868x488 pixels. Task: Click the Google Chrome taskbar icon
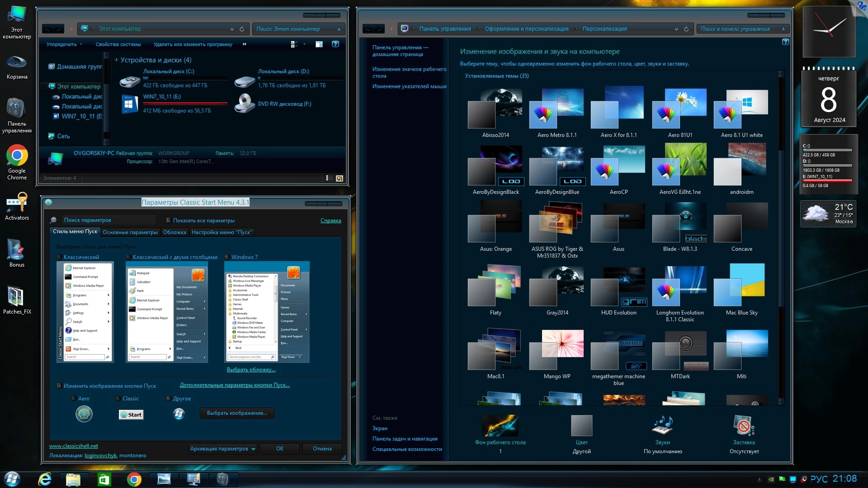134,479
